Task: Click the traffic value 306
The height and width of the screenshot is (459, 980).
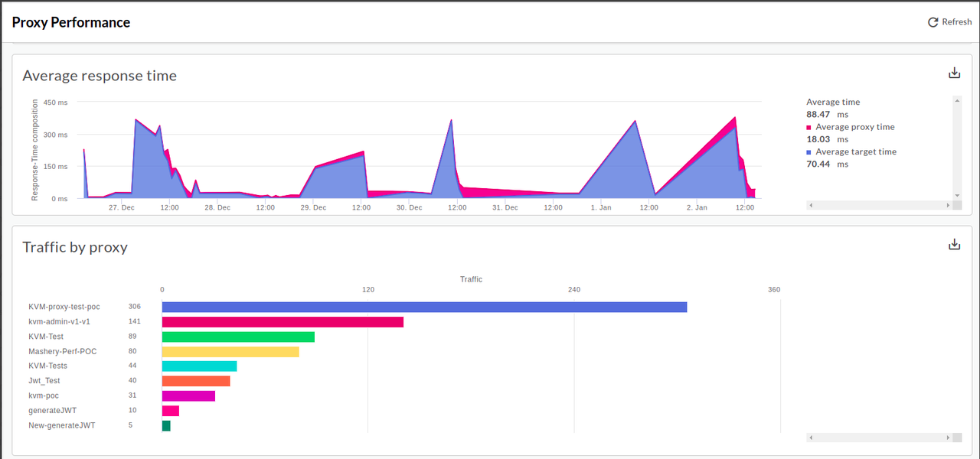Action: point(135,307)
